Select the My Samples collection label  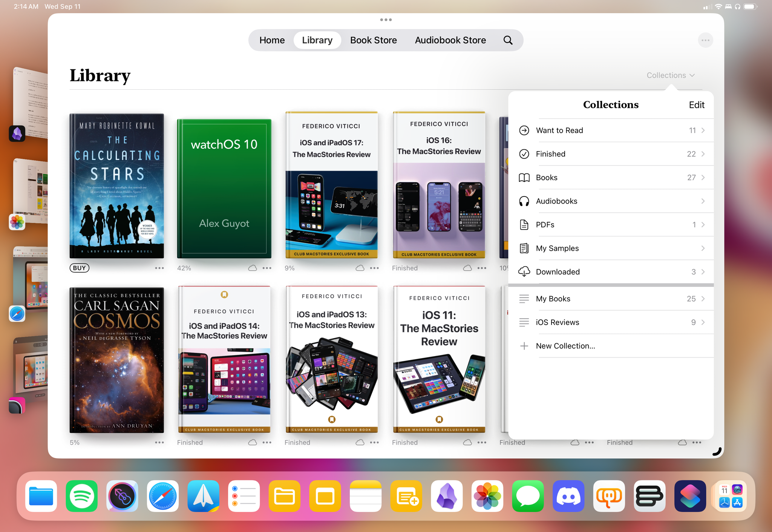click(557, 248)
